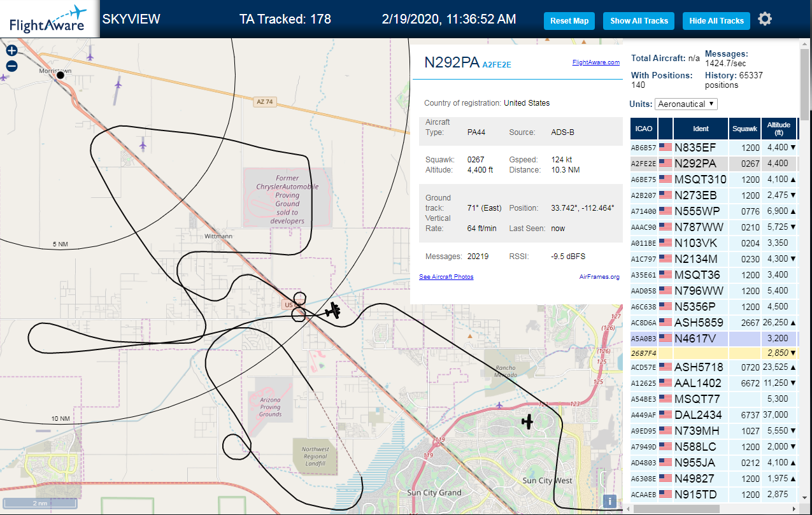Select the N292PA aircraft icon on the map

coord(332,311)
